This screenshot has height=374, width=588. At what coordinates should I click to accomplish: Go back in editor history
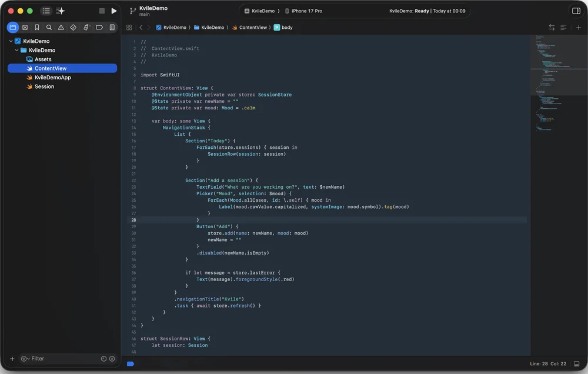point(141,28)
